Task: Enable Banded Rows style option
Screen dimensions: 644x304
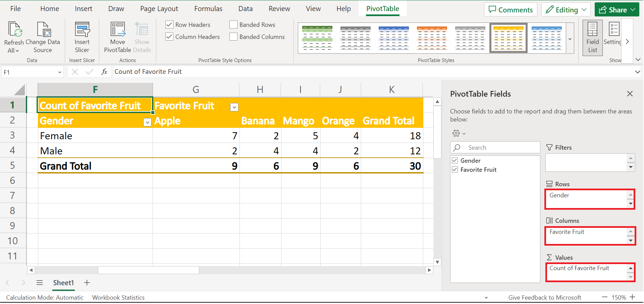Action: (233, 24)
